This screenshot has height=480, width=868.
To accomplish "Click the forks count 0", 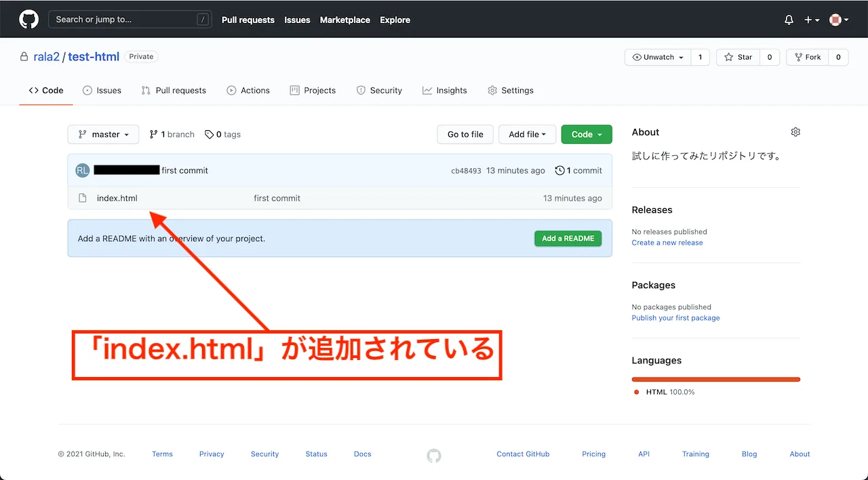I will coord(838,58).
